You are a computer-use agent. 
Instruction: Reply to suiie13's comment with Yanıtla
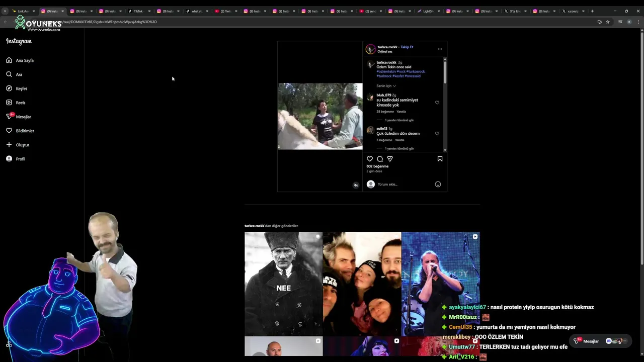399,140
